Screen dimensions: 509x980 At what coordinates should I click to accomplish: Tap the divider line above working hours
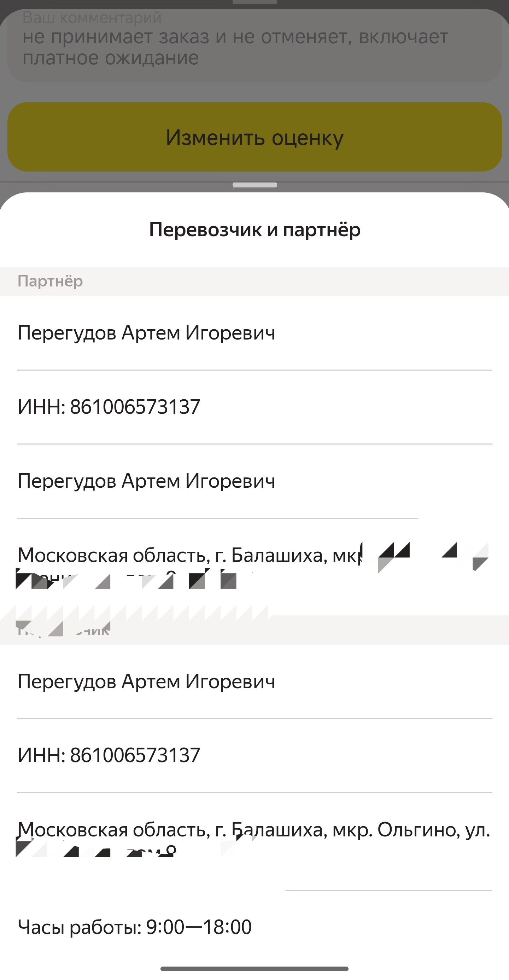[389, 890]
